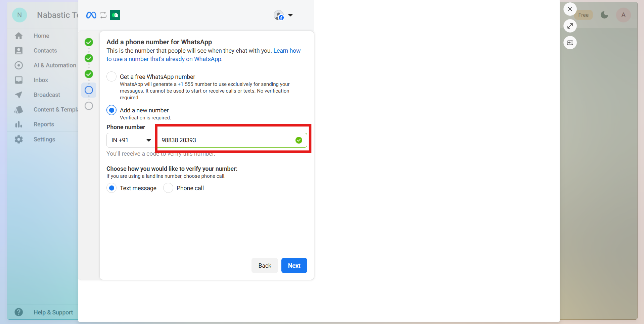The height and width of the screenshot is (324, 644).
Task: Choose Phone call verification
Action: (x=168, y=188)
